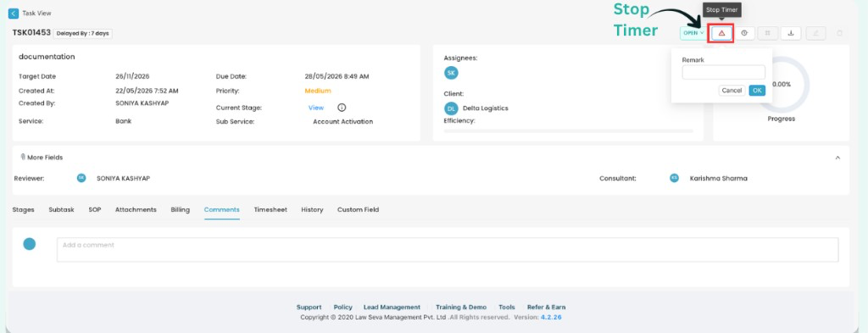Open the Timesheet tab
868x333 pixels.
point(270,209)
